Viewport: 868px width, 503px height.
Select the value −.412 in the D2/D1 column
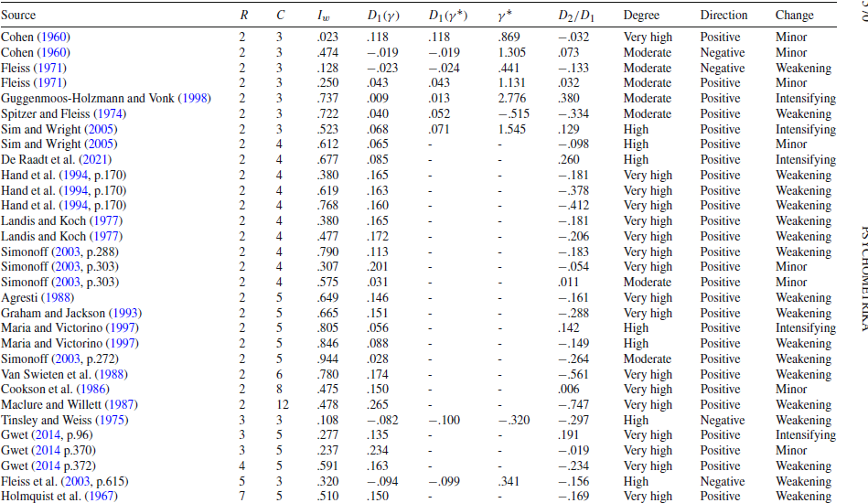pyautogui.click(x=573, y=206)
